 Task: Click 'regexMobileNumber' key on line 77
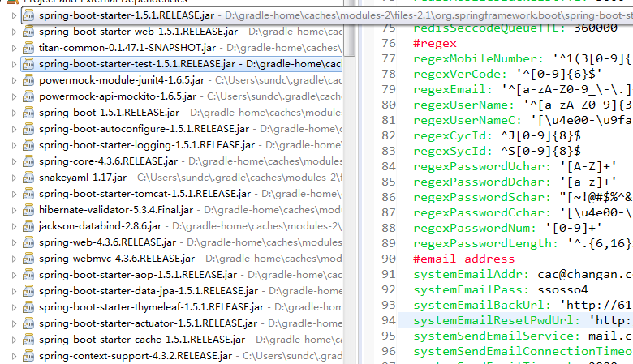point(478,58)
